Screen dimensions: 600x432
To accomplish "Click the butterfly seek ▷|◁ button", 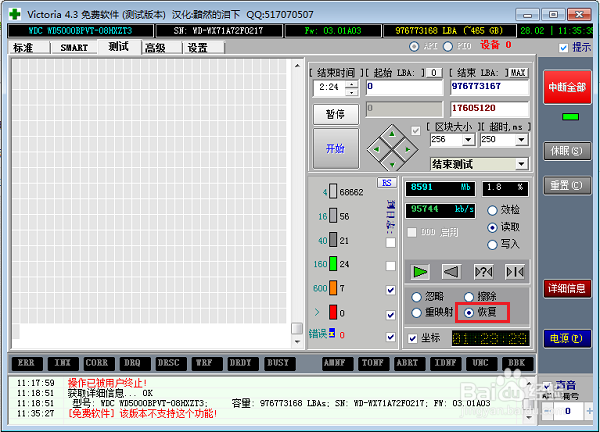I will 515,272.
